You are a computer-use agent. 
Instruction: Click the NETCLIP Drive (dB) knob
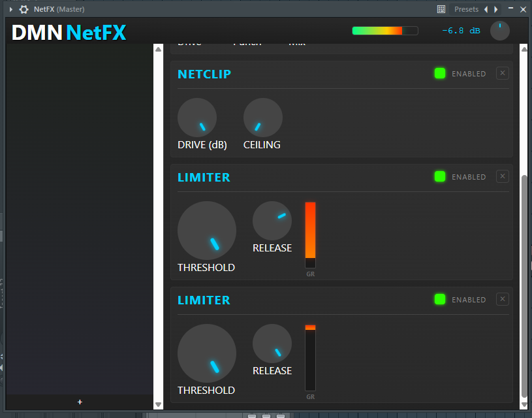coord(197,118)
